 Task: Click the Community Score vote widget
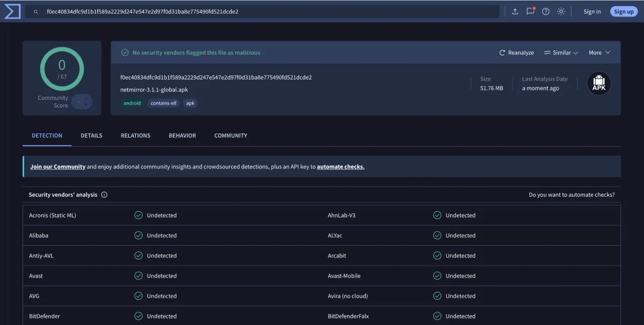tap(82, 102)
